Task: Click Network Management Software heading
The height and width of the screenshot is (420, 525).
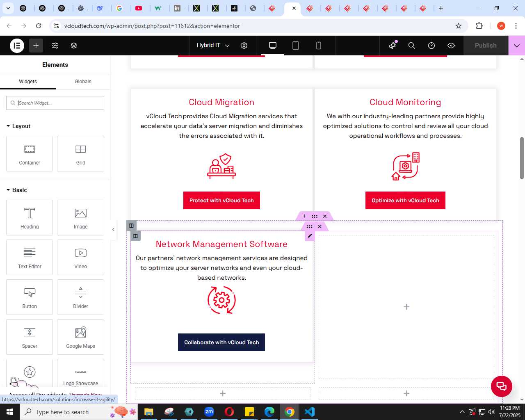Action: point(221,244)
